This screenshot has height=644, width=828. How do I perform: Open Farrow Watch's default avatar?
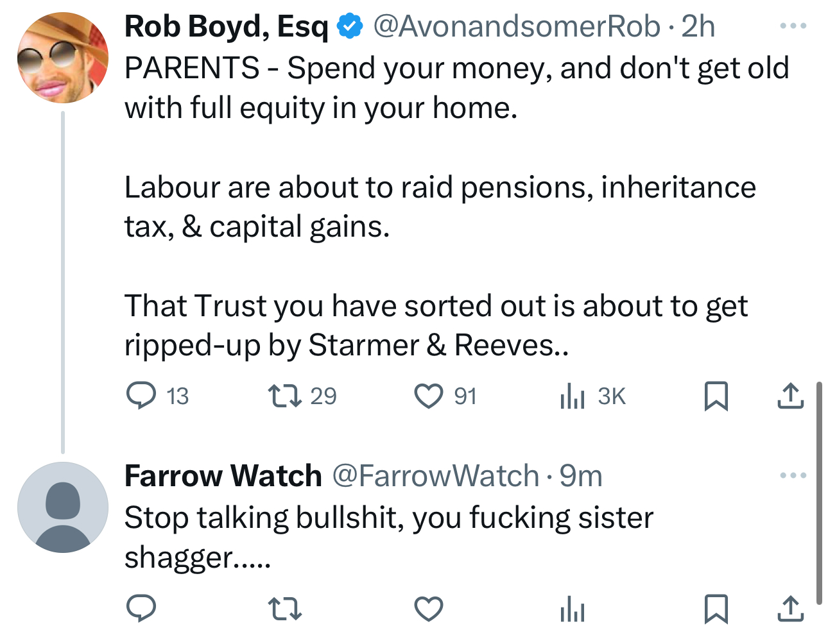coord(63,507)
